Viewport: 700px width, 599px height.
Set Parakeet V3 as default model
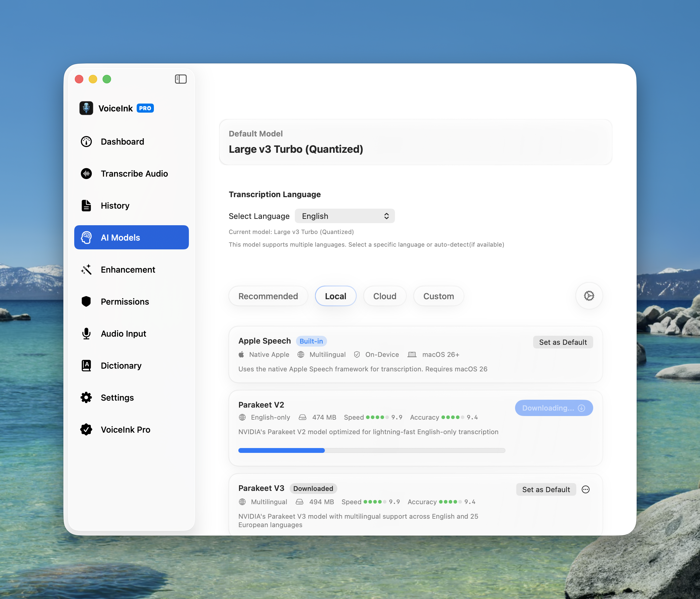[x=546, y=489]
